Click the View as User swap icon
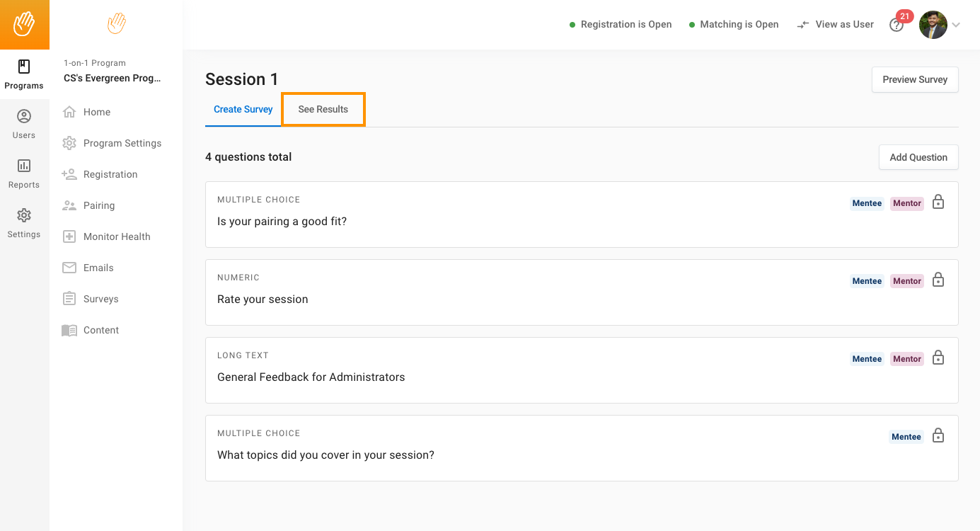The image size is (980, 531). point(803,25)
